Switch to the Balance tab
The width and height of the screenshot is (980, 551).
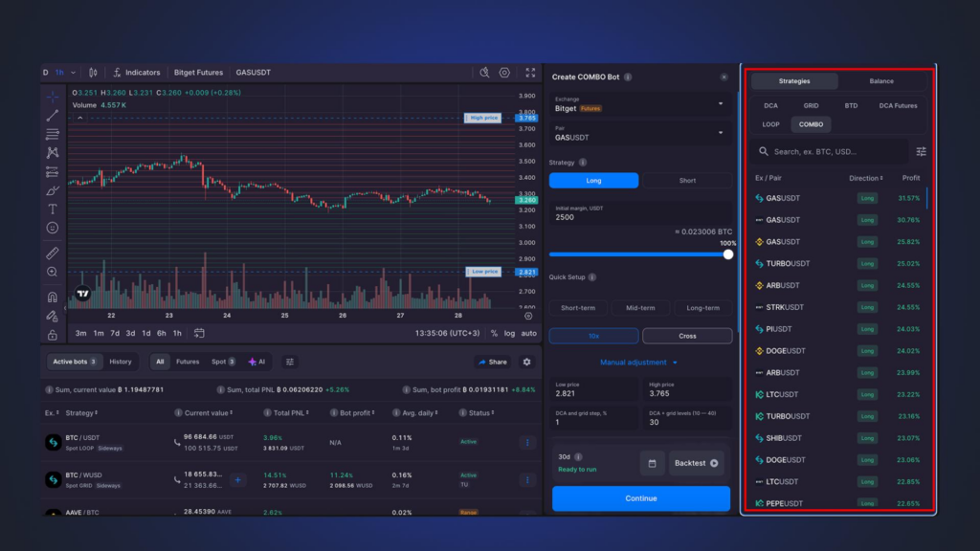tap(881, 81)
